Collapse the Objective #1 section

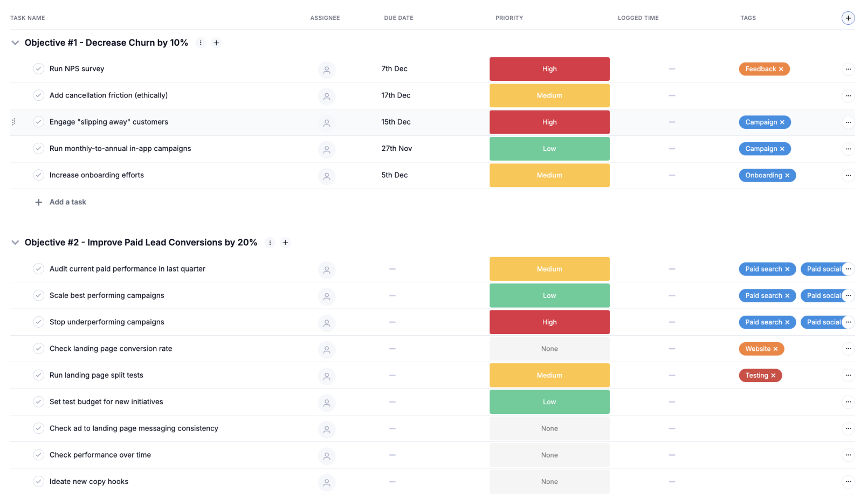15,43
